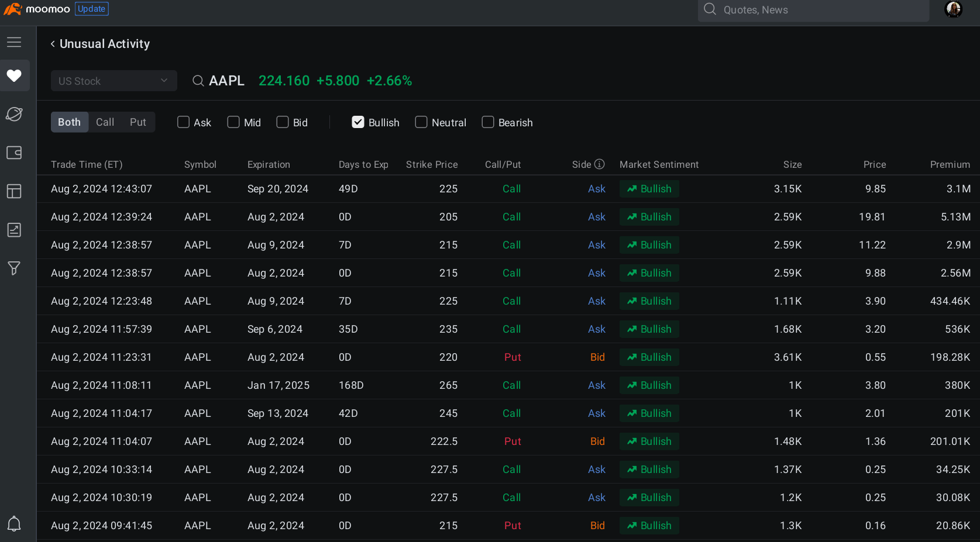Enable the Bearish checkbox
The height and width of the screenshot is (542, 980).
tap(488, 122)
